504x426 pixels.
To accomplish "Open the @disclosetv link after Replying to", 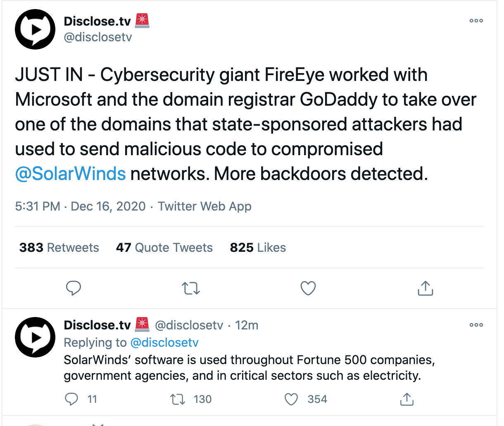I will tap(164, 343).
